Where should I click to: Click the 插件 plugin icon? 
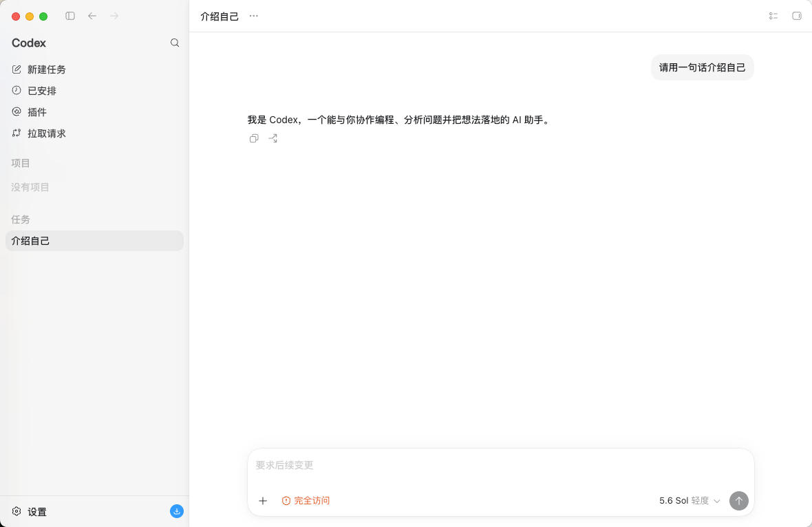(x=17, y=112)
